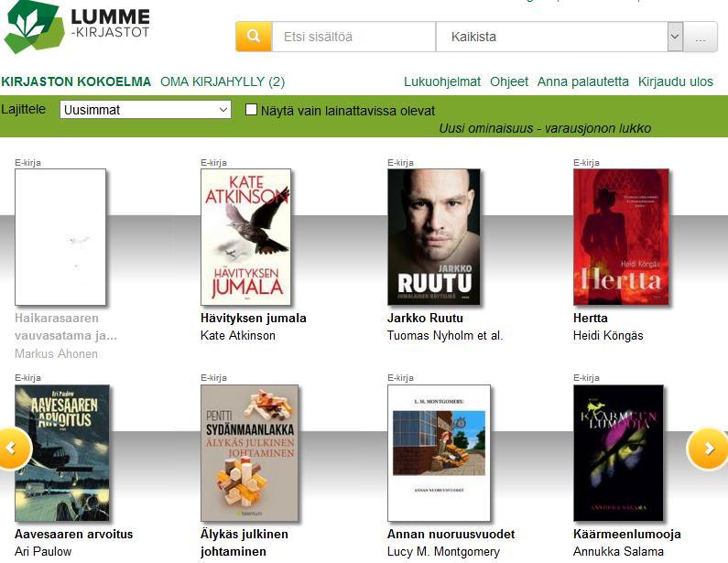Click the Hertta title text
The image size is (728, 563).
pos(591,318)
